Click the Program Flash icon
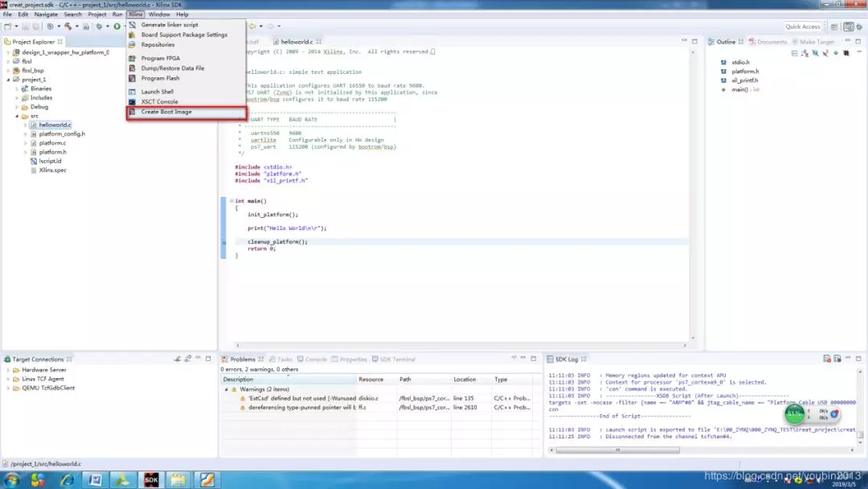This screenshot has height=489, width=868. point(133,79)
